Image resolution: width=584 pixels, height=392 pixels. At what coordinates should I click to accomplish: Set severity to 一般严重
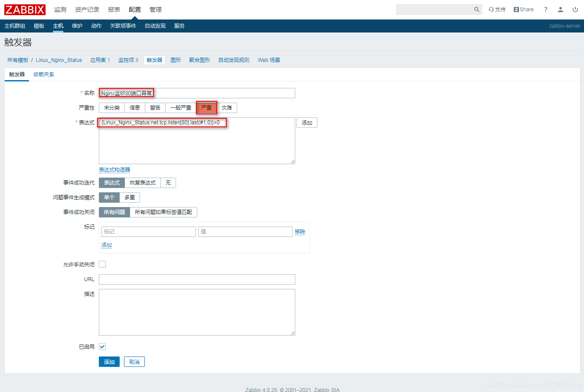181,108
